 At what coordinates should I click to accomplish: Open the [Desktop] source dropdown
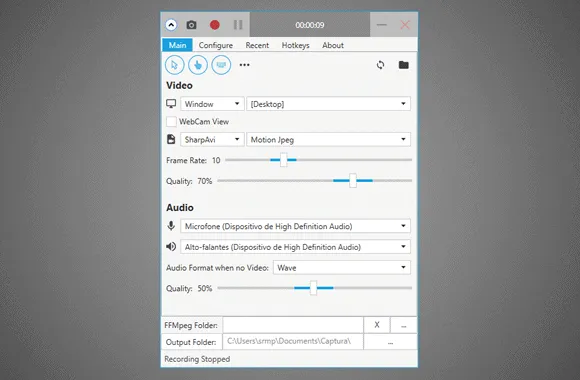(x=328, y=104)
